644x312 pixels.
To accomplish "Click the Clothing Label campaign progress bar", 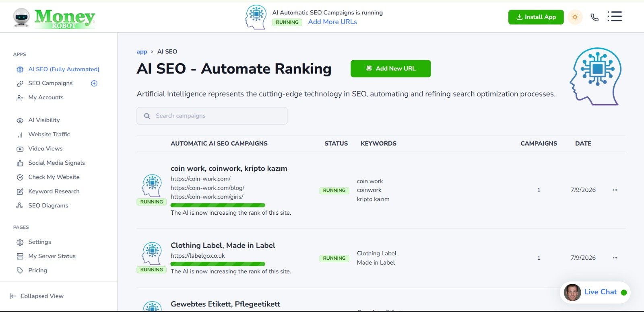I will [x=218, y=264].
